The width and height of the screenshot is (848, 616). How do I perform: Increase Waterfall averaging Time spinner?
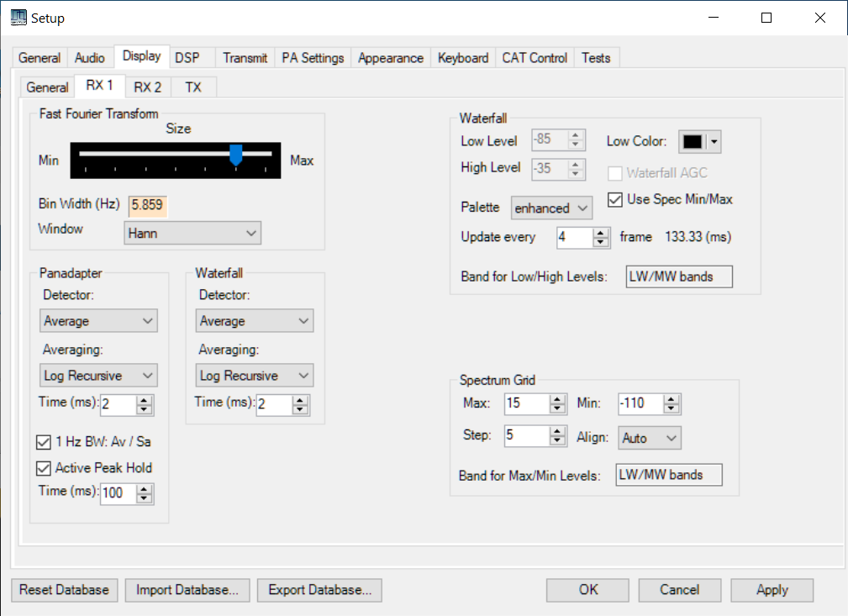(x=300, y=401)
